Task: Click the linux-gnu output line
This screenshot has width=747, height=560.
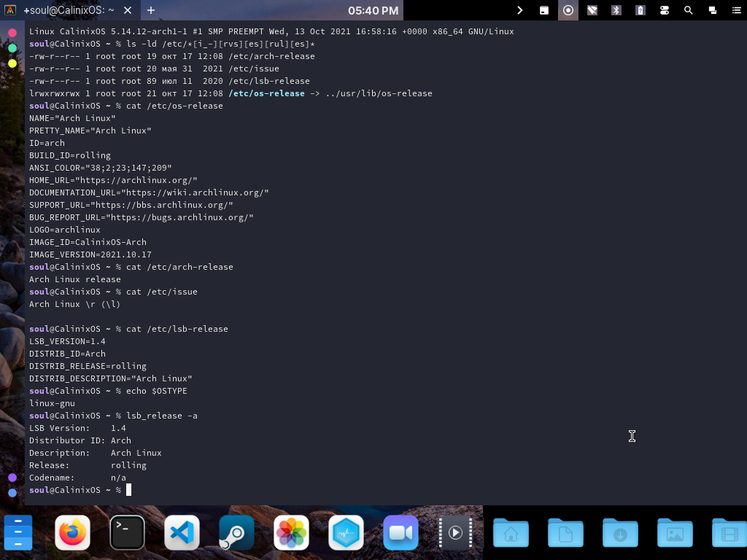Action: coord(52,402)
